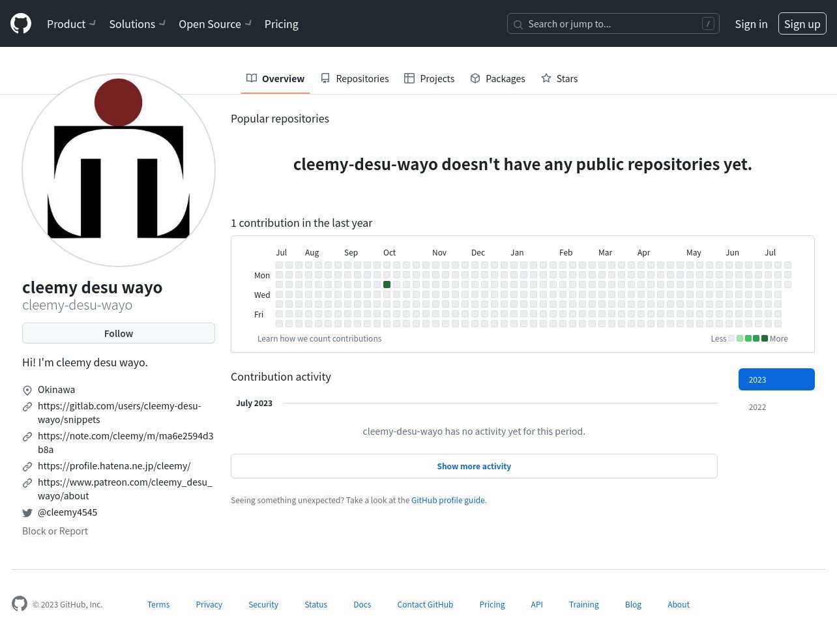Viewport: 837px width, 644px height.
Task: Open Learn how we count contributions
Action: [x=319, y=338]
